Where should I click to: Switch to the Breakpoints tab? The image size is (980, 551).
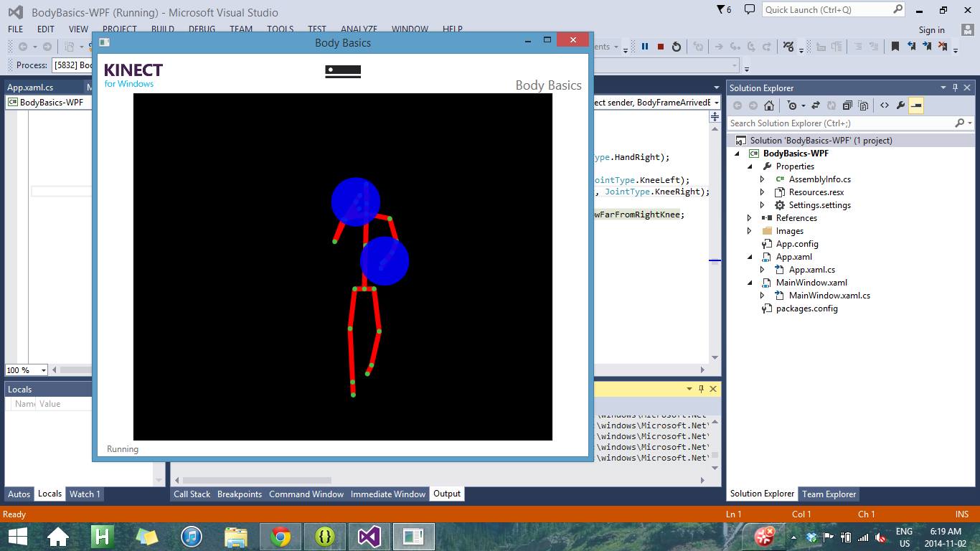coord(240,494)
